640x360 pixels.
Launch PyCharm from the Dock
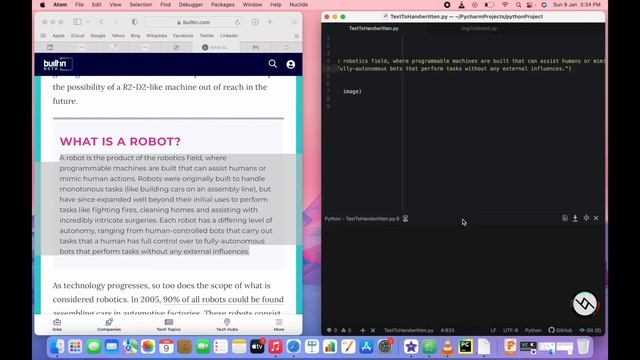[465, 347]
